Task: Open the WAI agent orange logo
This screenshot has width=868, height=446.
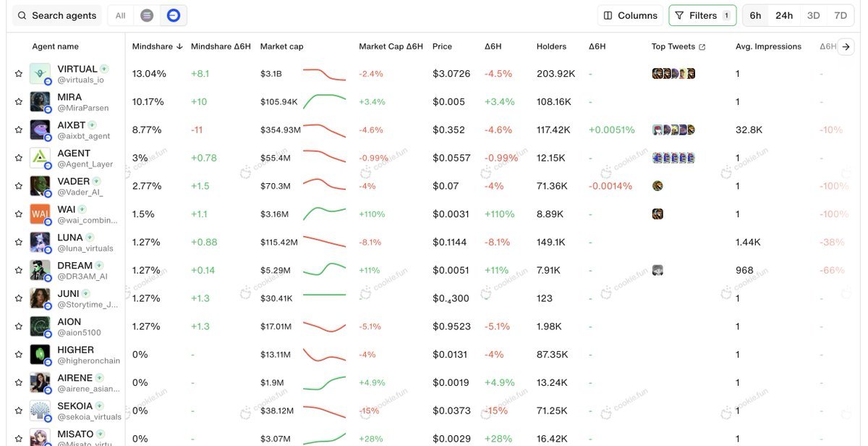Action: [x=40, y=214]
